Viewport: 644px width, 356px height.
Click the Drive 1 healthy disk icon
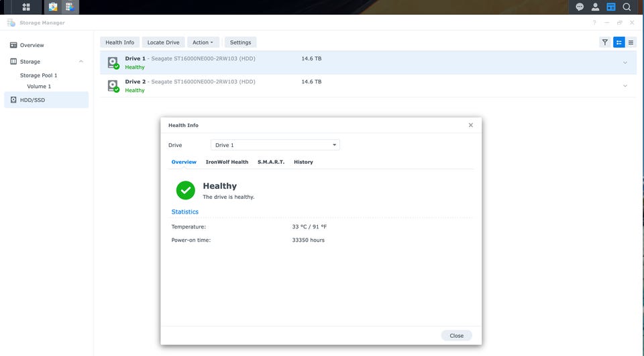tap(113, 62)
